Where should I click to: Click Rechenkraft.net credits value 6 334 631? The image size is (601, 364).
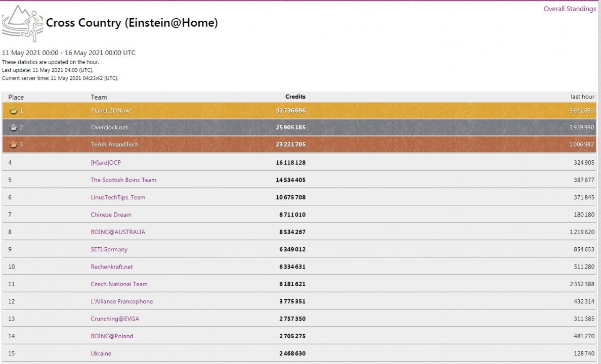(292, 267)
